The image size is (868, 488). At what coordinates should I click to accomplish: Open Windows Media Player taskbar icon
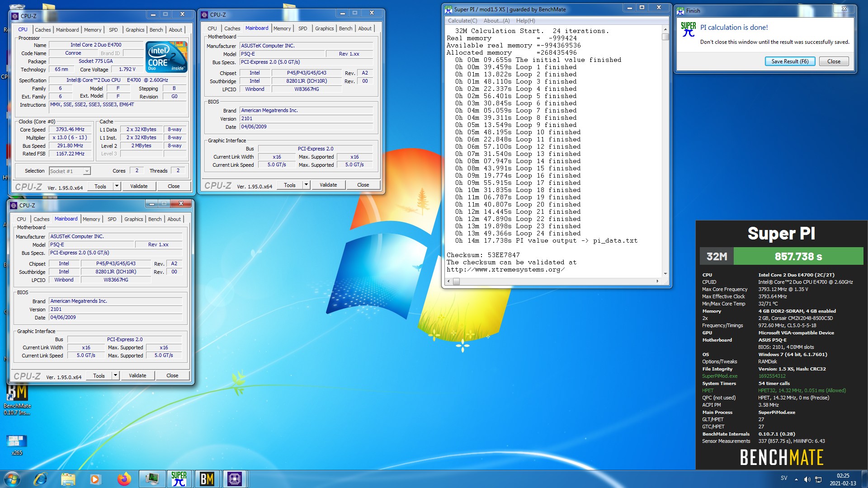[x=95, y=479]
